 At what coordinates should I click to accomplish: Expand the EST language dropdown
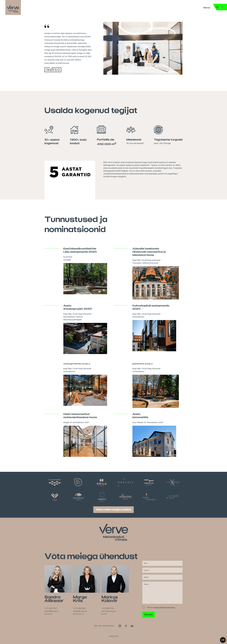click(x=223, y=7)
